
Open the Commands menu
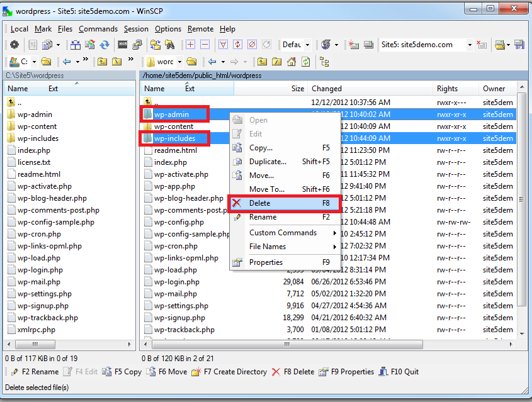pos(98,29)
